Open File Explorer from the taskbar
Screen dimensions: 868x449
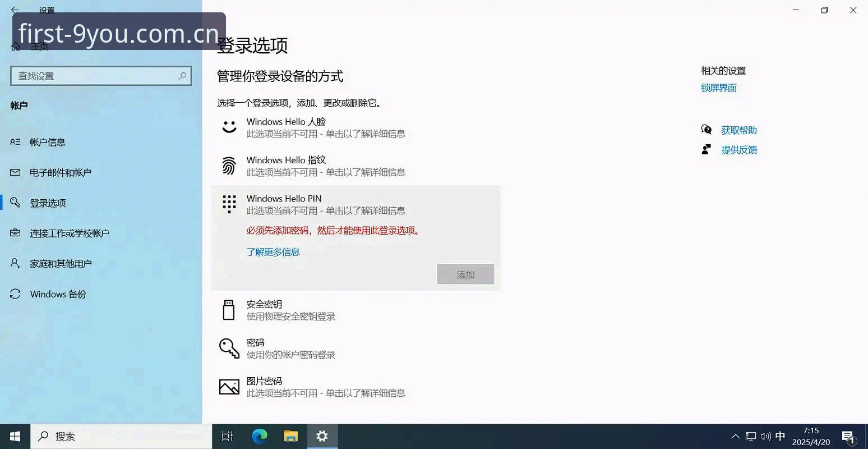pyautogui.click(x=290, y=436)
